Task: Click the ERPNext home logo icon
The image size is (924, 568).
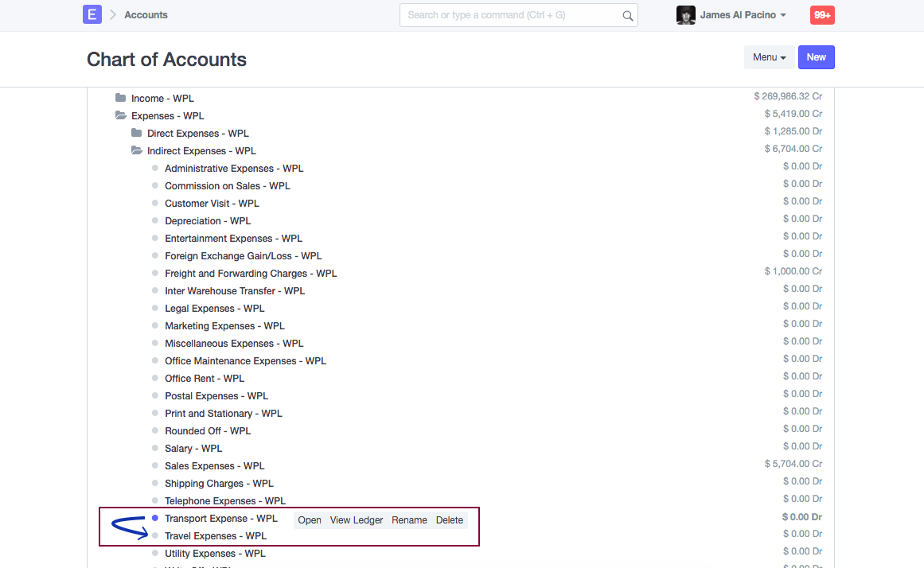Action: (x=92, y=14)
